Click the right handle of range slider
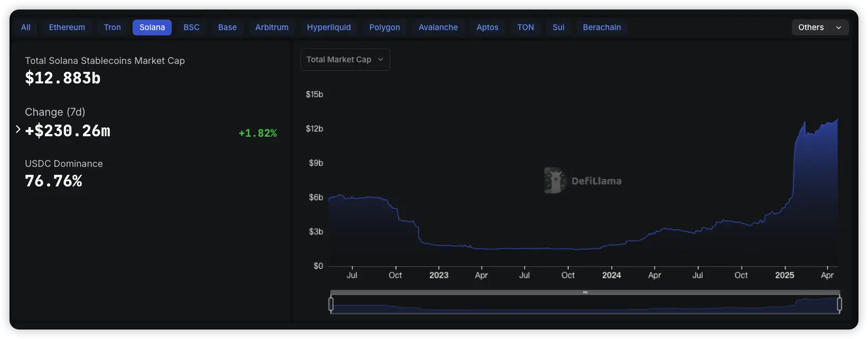Screen dimensions: 868x339 (839, 304)
